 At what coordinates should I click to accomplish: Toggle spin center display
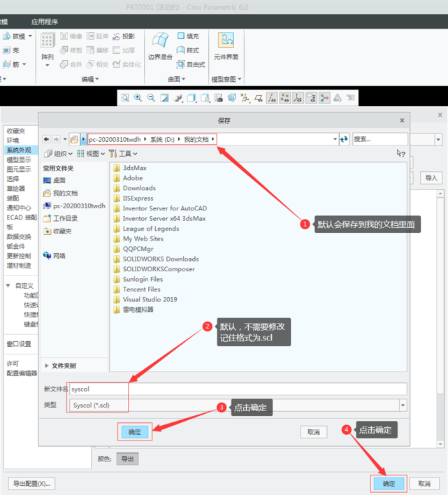click(324, 98)
